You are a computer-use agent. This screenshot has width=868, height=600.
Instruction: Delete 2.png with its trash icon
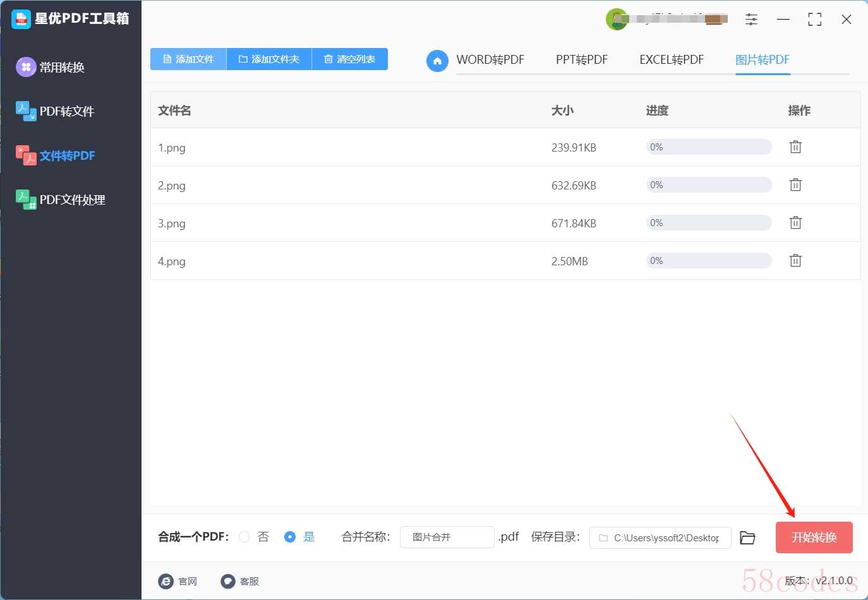[x=795, y=184]
